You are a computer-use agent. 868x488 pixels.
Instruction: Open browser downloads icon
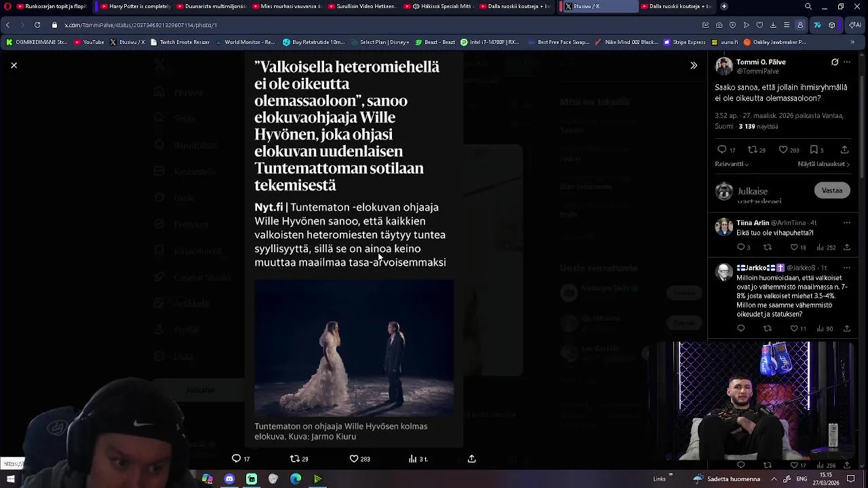pos(773,25)
